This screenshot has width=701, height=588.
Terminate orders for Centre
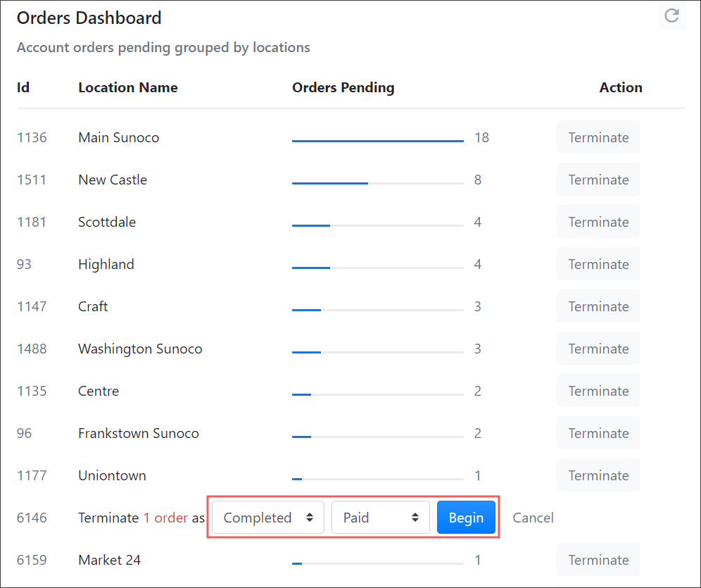click(598, 391)
